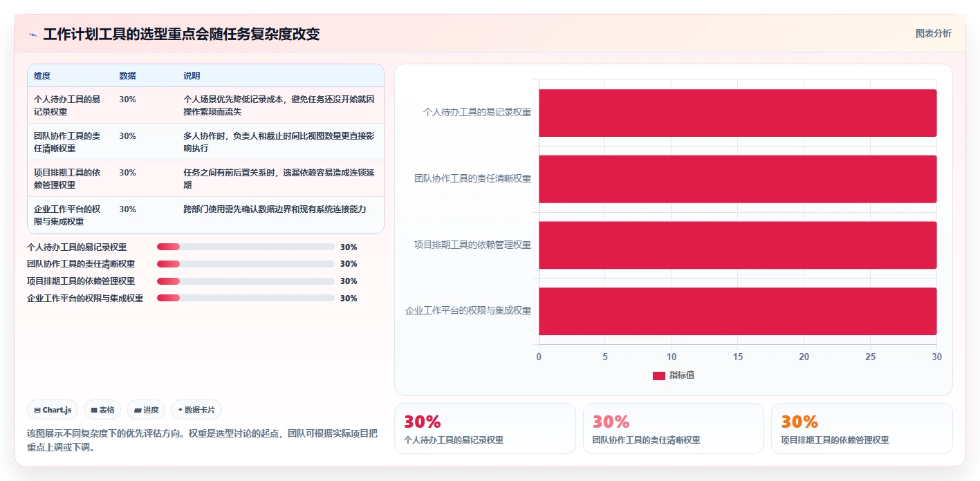Click the 30% value in the 团队协作 table row
Viewport: 980px width, 481px height.
[x=127, y=136]
